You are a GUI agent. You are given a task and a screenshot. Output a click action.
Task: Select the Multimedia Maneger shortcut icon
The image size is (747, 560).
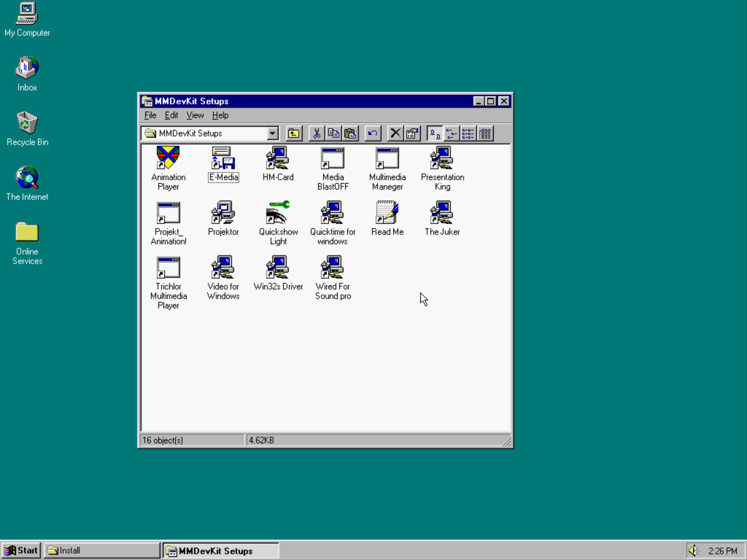[x=387, y=158]
